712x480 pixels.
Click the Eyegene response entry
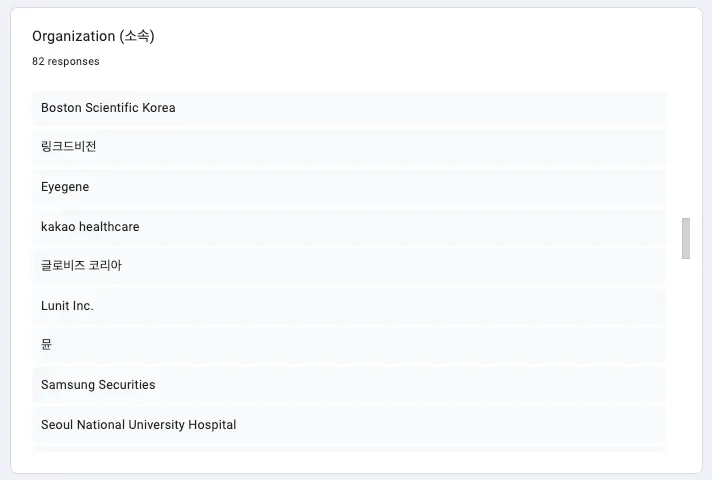click(x=349, y=187)
